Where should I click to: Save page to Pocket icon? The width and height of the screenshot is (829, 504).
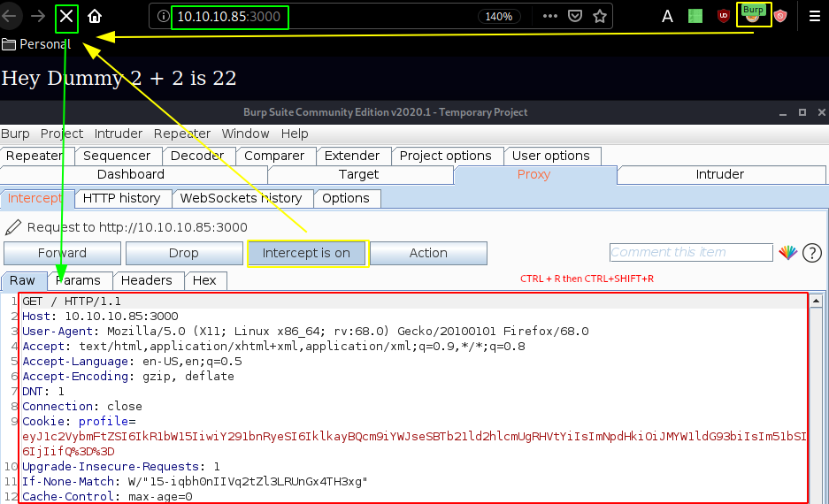tap(575, 17)
